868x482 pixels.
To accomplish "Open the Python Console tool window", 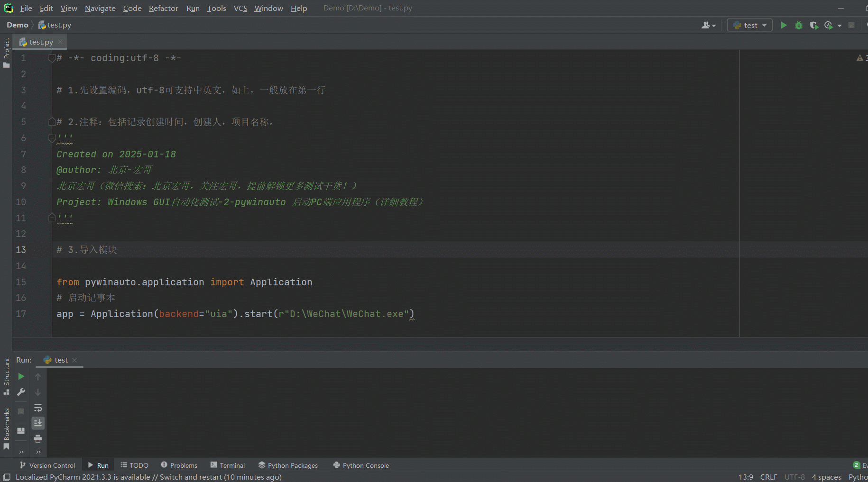I will 361,465.
